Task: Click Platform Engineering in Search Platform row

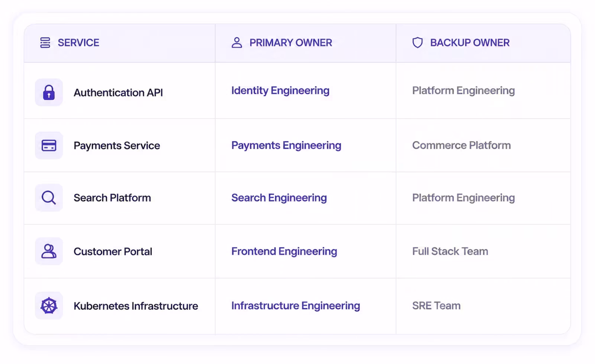Action: coord(463,198)
